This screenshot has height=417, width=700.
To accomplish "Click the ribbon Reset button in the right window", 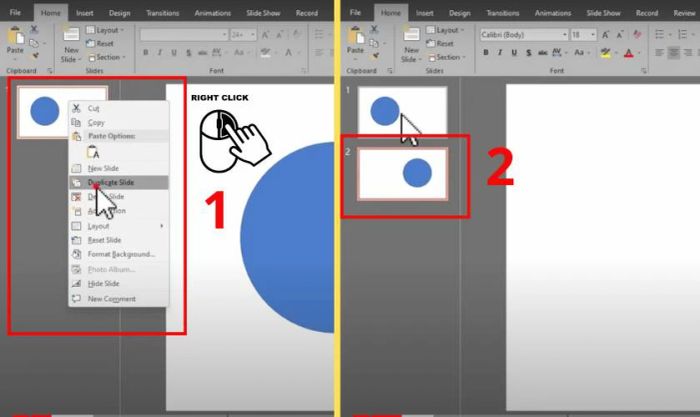I will tap(441, 43).
